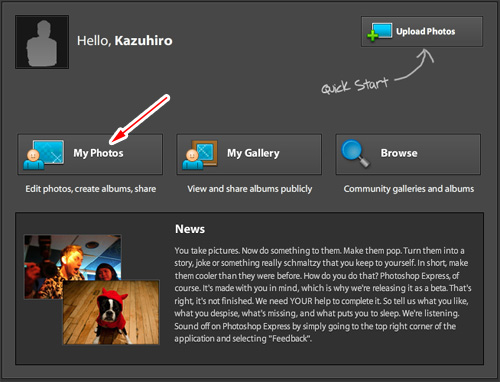Click the My Gallery framed picture icon
The width and height of the screenshot is (500, 382).
[200, 155]
